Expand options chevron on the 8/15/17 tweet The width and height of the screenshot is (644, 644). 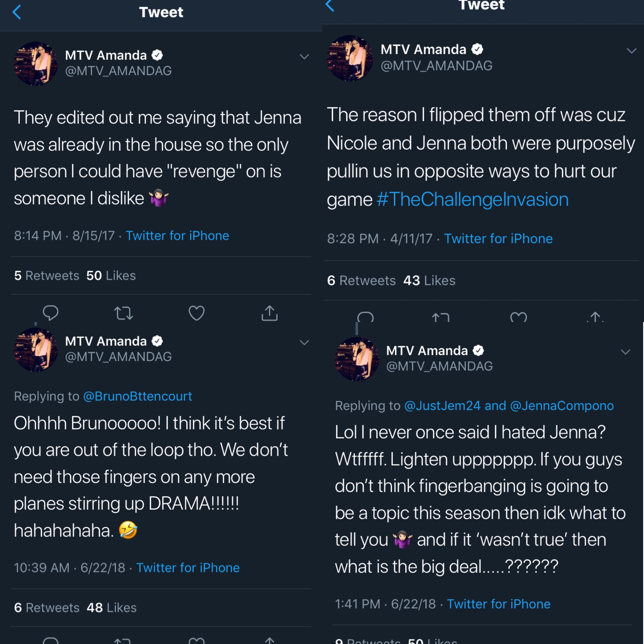click(x=304, y=57)
